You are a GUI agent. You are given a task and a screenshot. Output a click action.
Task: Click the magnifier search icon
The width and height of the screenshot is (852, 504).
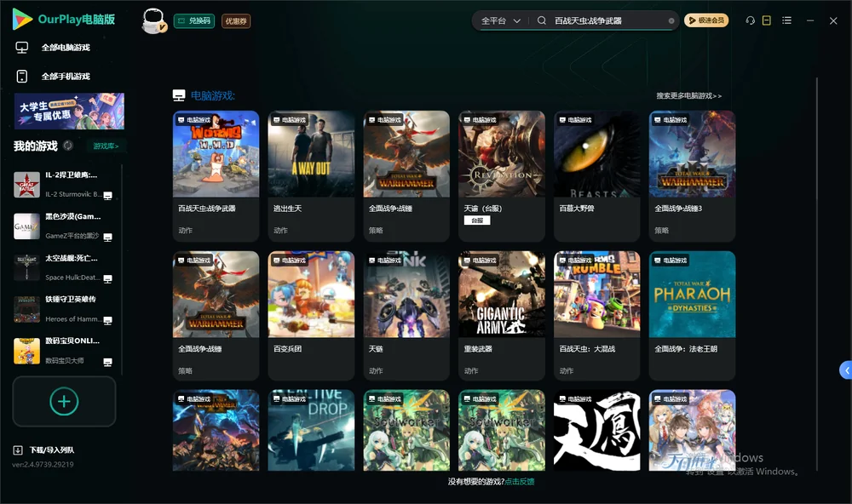point(542,20)
